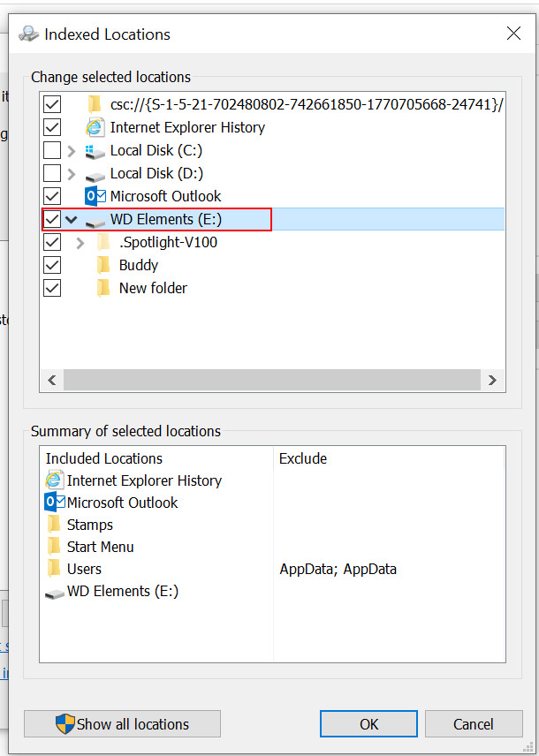Uncheck the Microsoft Outlook checkbox

click(52, 196)
